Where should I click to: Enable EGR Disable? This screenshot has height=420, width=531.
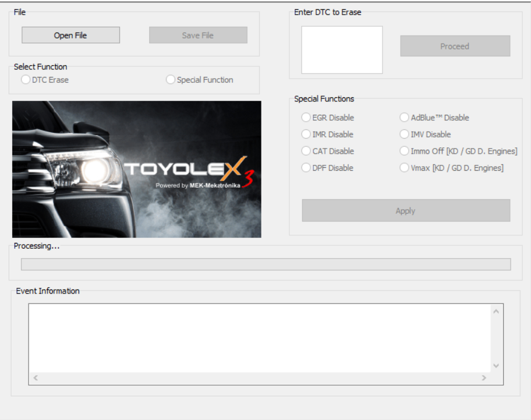pos(306,117)
